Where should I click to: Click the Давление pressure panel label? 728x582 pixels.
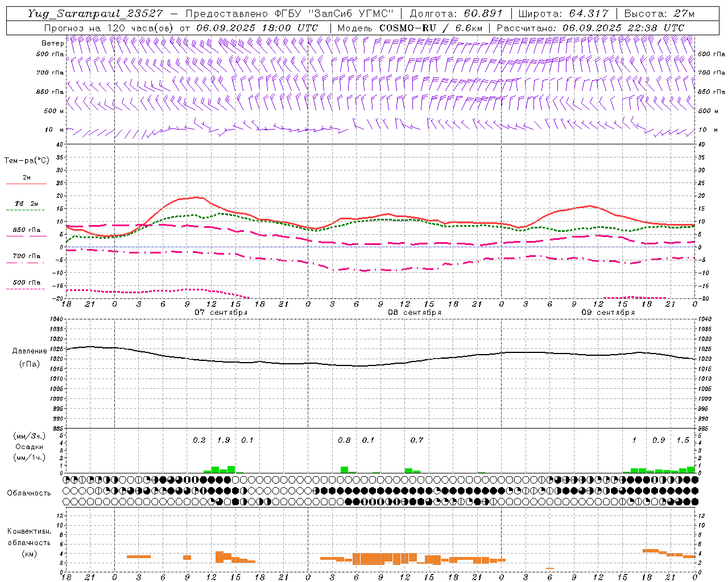(x=30, y=351)
